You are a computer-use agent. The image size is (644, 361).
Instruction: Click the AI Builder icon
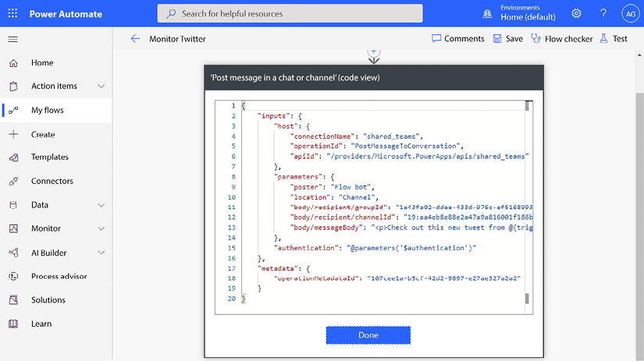pyautogui.click(x=13, y=253)
